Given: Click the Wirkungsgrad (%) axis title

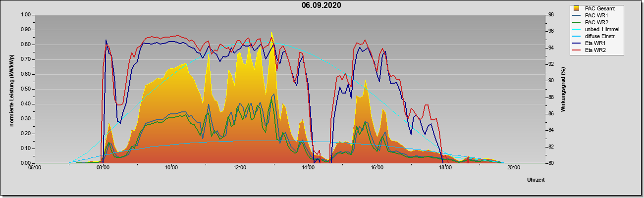Looking at the screenshot, I should [x=563, y=89].
